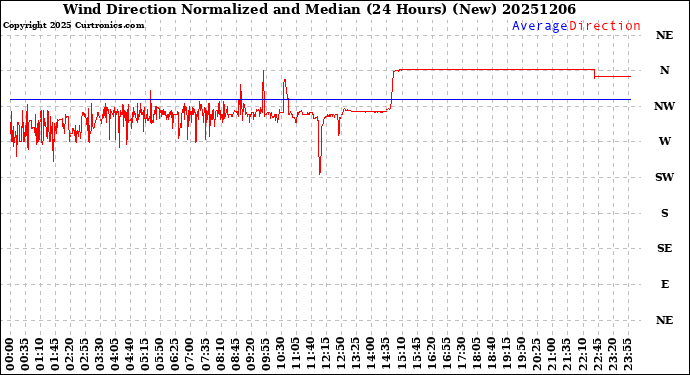Click the 21:00 time axis label
This screenshot has height=375, width=690.
tap(551, 355)
